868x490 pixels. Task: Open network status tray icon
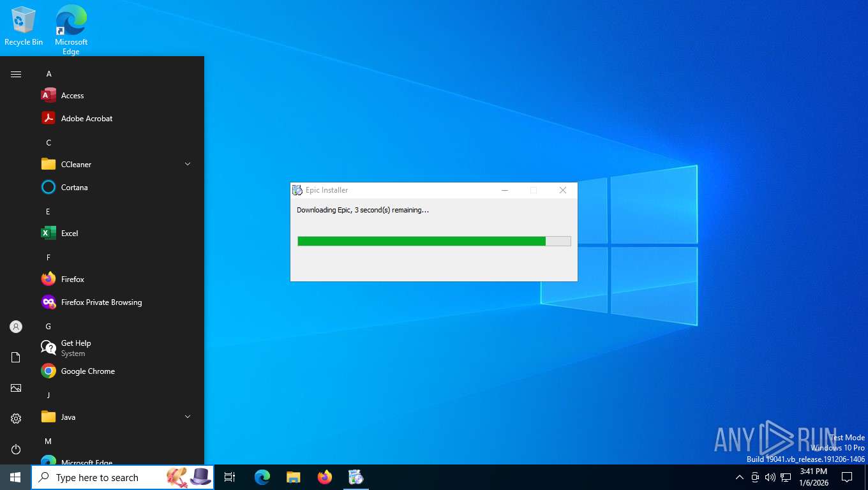[786, 477]
